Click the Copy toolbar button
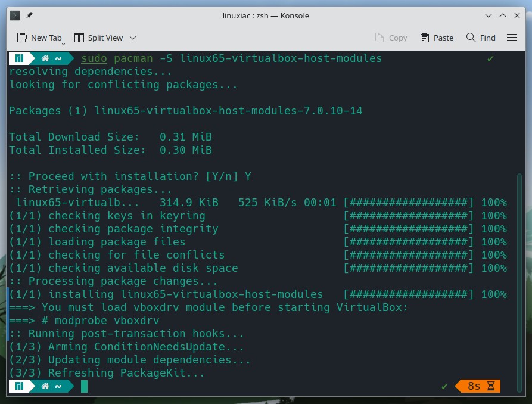Viewport: 532px width, 404px height. click(391, 38)
